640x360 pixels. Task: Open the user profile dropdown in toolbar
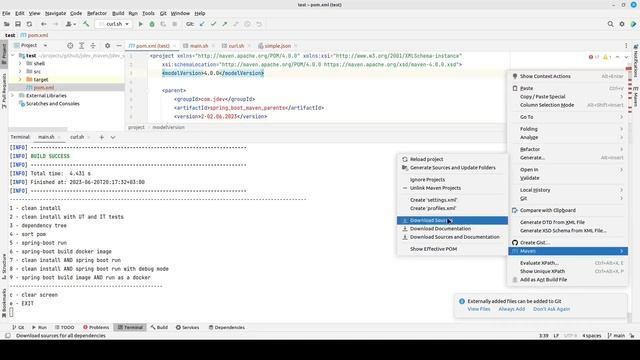[71, 24]
